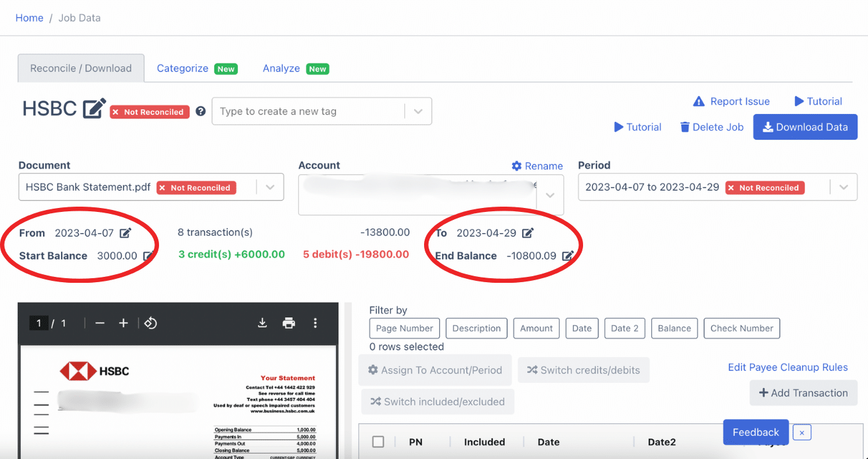Click the PDF page number field
This screenshot has width=868, height=459.
(x=38, y=323)
